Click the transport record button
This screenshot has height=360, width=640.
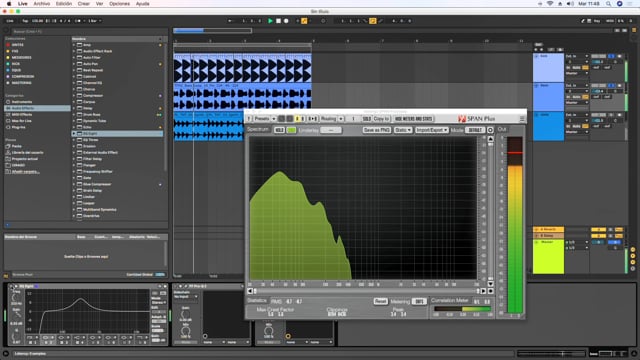click(286, 21)
